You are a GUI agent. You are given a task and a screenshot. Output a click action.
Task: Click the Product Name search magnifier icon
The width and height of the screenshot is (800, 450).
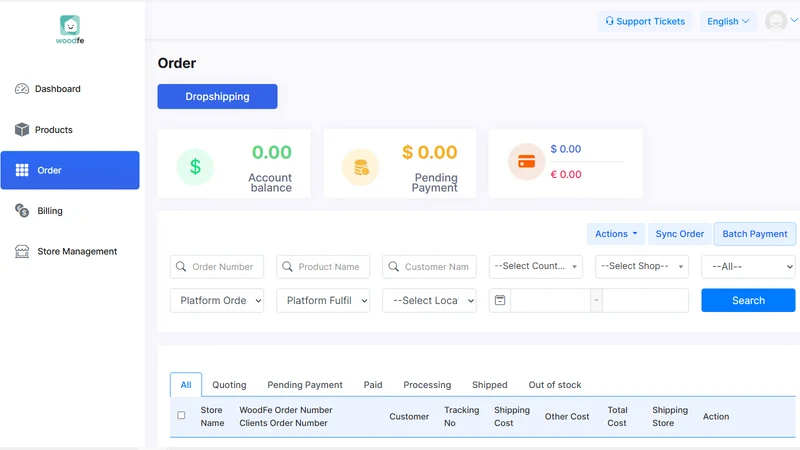[x=287, y=266]
